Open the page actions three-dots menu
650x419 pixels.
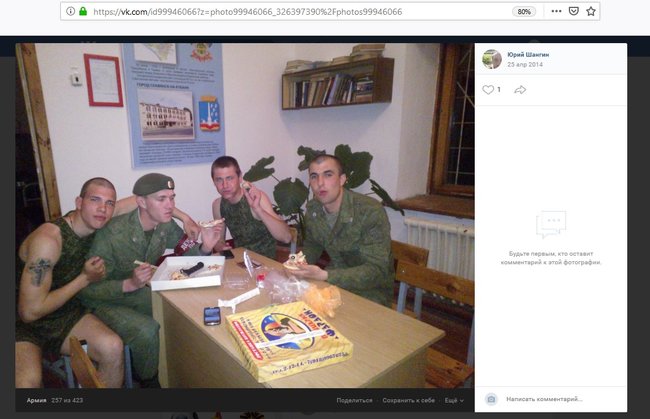click(x=550, y=11)
